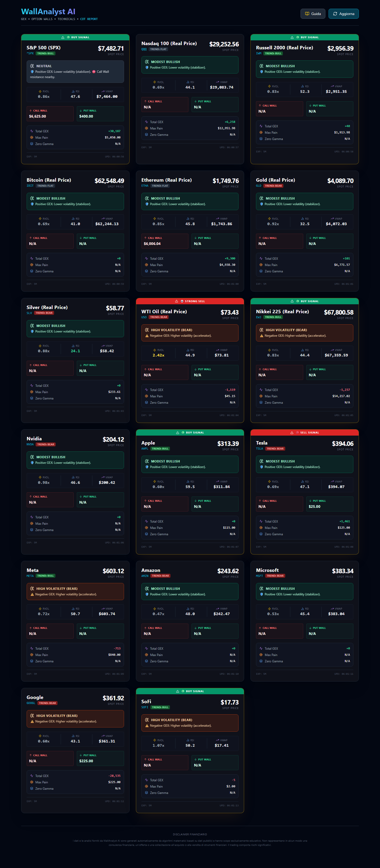This screenshot has height=868, width=380.
Task: Click the Nikkei 225 spot price $67,800.58
Action: point(339,312)
